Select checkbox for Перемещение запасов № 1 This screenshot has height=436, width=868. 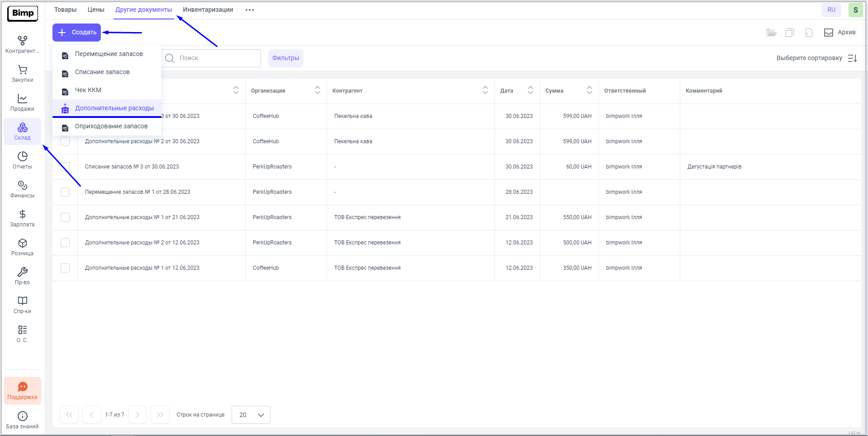click(65, 192)
